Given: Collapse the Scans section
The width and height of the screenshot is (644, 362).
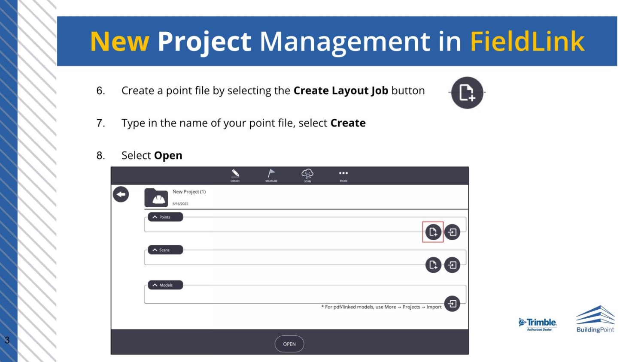Looking at the screenshot, I should coord(165,250).
